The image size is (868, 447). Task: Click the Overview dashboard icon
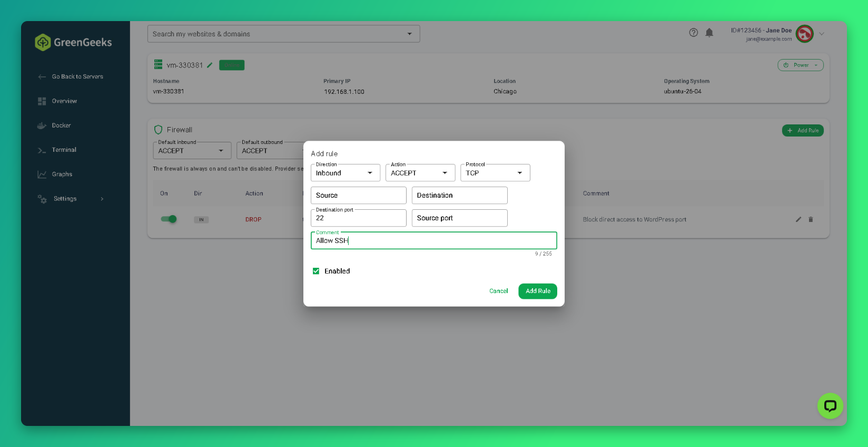coord(42,101)
